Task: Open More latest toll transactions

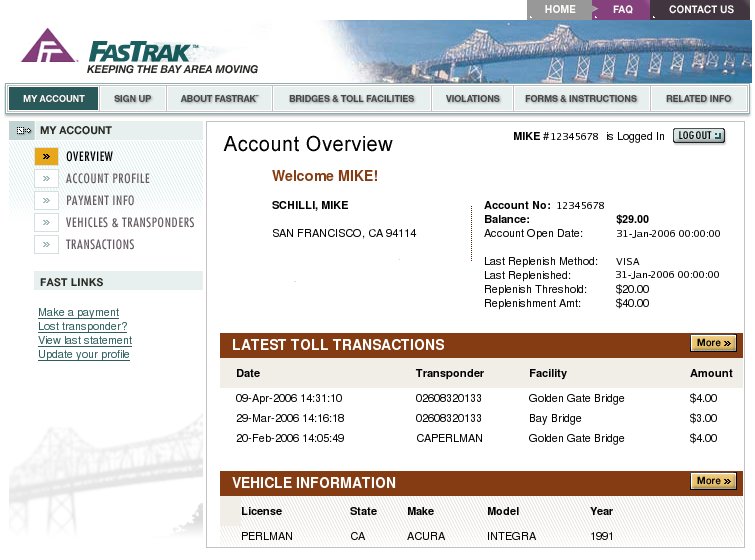Action: pyautogui.click(x=713, y=343)
